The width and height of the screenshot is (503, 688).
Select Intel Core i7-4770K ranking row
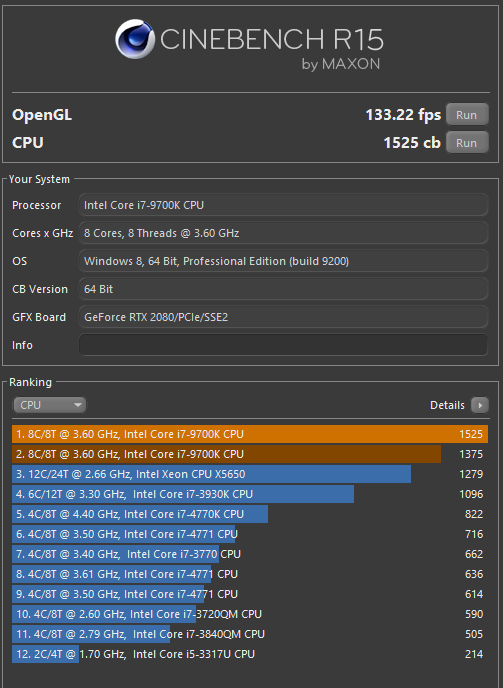(x=250, y=514)
